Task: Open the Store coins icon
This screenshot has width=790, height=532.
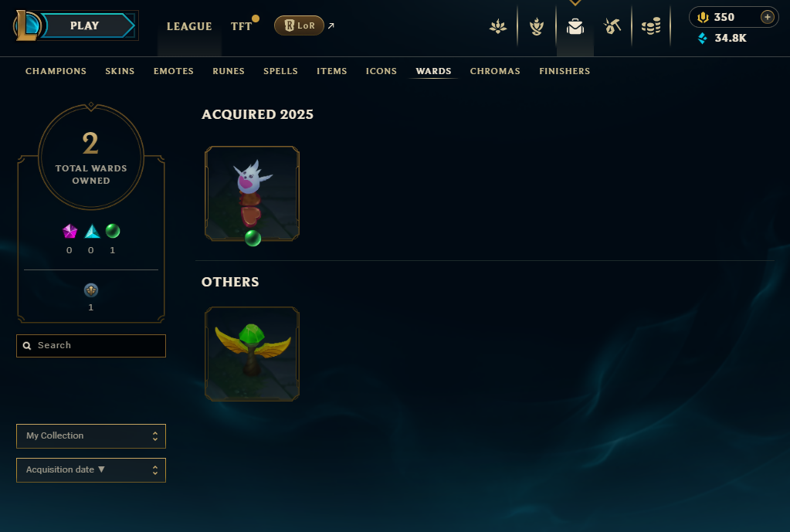Action: click(651, 26)
